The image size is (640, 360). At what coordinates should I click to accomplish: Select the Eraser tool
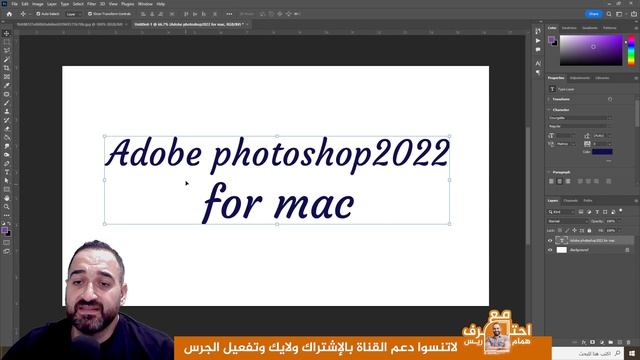(7, 129)
